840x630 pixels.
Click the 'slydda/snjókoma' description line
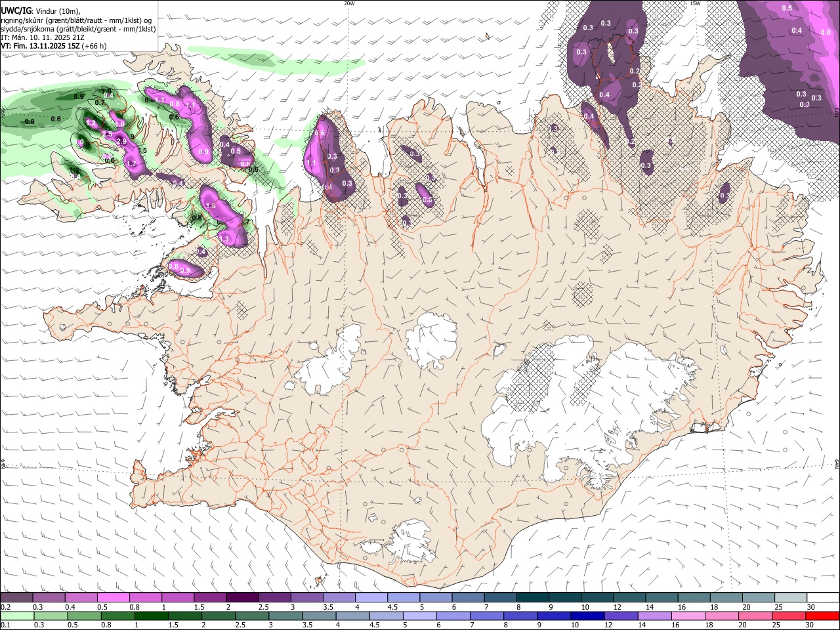78,29
